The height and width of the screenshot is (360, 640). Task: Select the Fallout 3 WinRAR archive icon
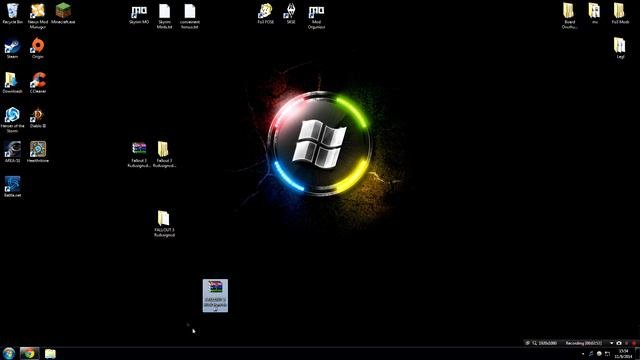pyautogui.click(x=139, y=155)
